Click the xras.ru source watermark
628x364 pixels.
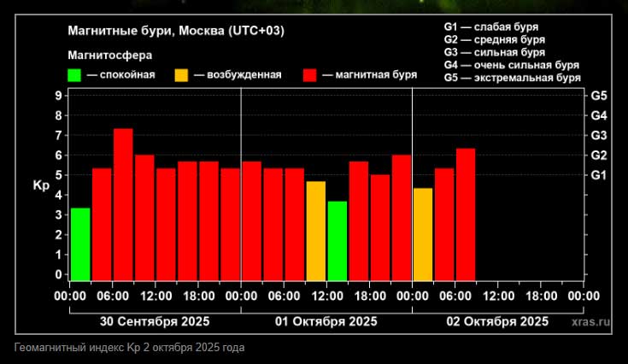point(591,322)
